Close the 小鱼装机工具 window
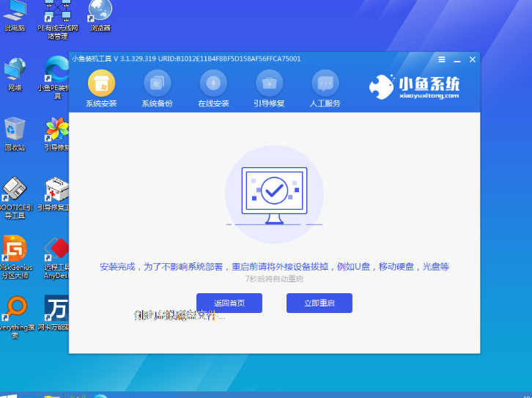This screenshot has height=398, width=532. pyautogui.click(x=473, y=59)
